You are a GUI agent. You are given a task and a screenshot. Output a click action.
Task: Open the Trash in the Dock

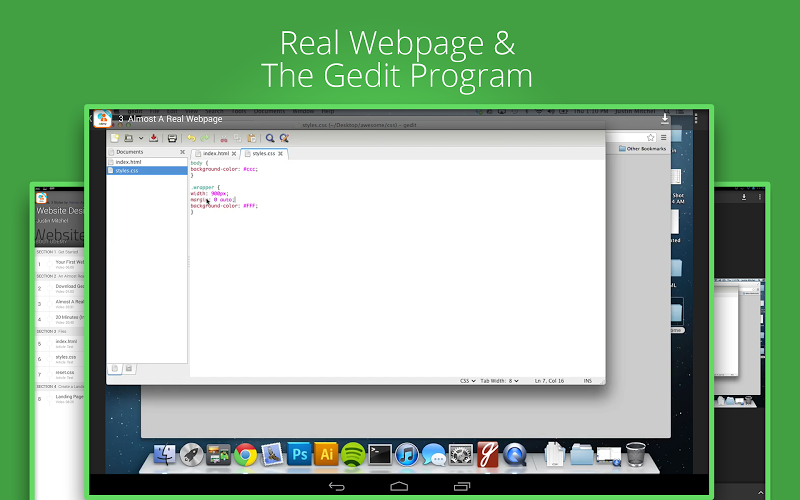636,454
